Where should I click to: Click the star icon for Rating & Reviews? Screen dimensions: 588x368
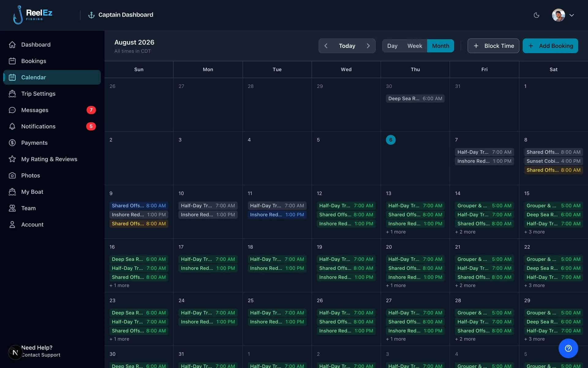coord(12,159)
